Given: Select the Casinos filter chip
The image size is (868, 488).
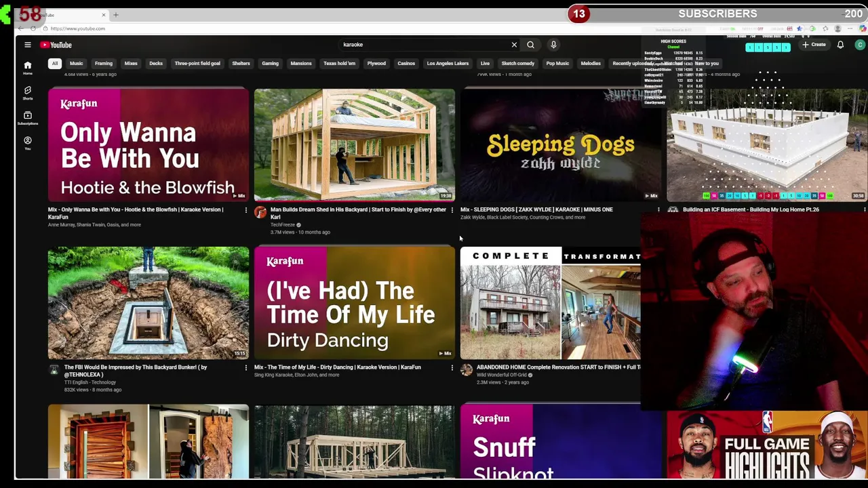Looking at the screenshot, I should (x=406, y=63).
